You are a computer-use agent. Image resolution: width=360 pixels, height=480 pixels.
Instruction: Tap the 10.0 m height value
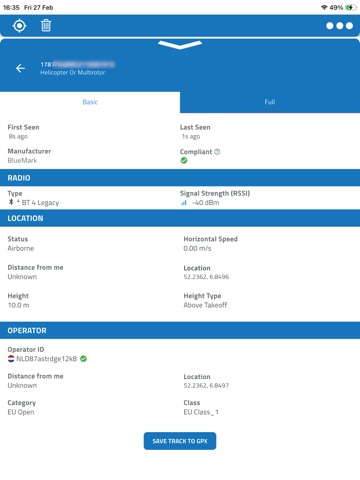click(x=18, y=305)
